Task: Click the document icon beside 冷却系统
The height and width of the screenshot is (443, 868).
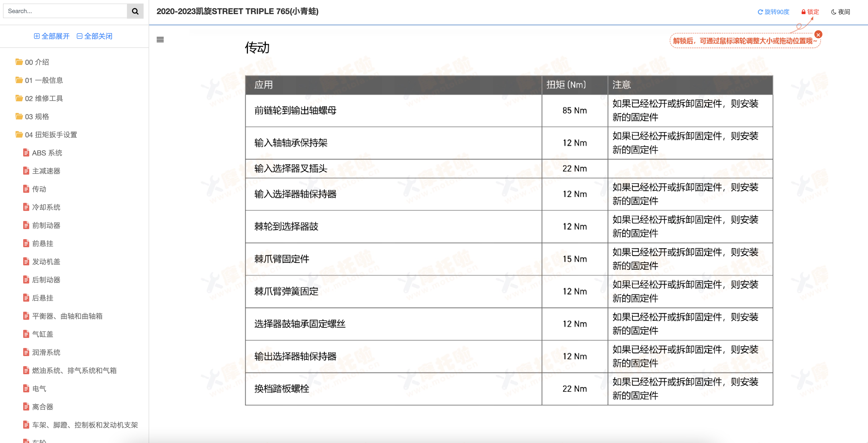Action: tap(26, 207)
